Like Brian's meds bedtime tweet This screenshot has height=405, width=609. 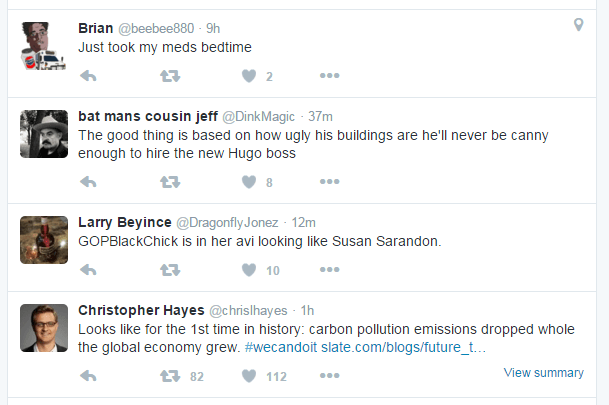(249, 76)
